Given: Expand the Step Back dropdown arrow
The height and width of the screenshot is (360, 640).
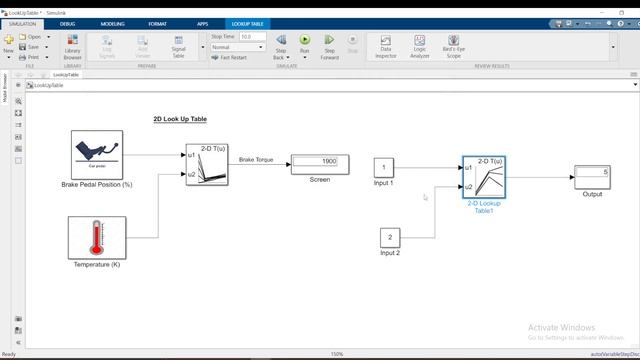Looking at the screenshot, I should coord(288,58).
